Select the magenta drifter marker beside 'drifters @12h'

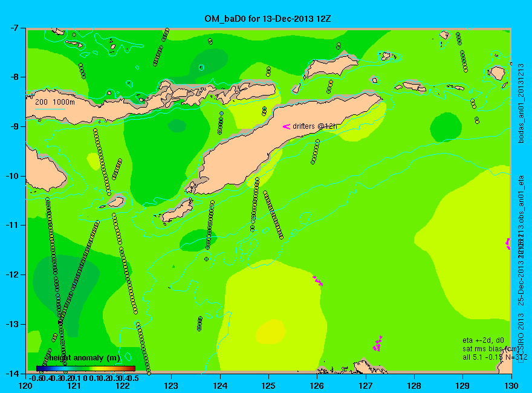coord(287,126)
